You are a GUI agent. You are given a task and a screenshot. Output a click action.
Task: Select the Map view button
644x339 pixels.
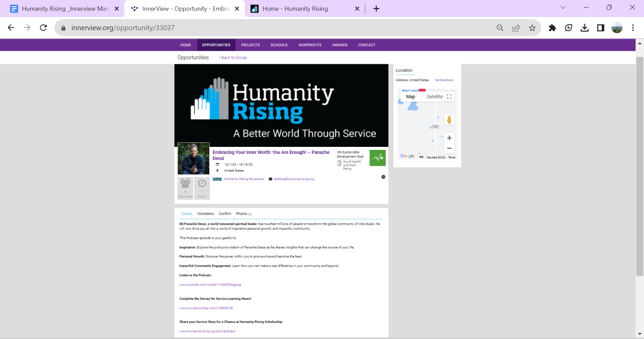pos(411,97)
